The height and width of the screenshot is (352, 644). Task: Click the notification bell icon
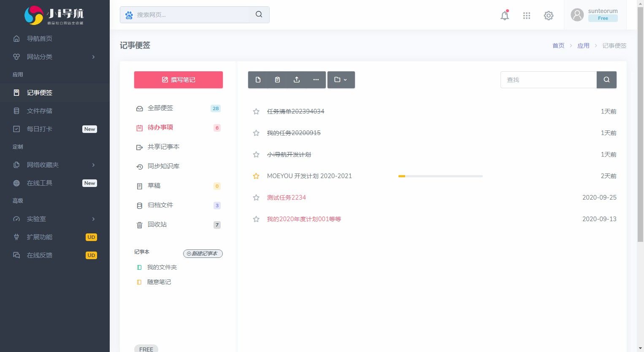tap(504, 16)
